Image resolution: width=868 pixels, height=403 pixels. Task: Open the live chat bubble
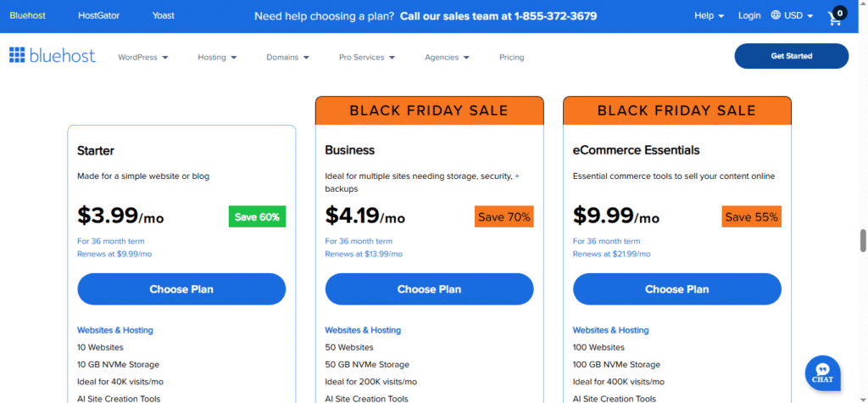(822, 372)
